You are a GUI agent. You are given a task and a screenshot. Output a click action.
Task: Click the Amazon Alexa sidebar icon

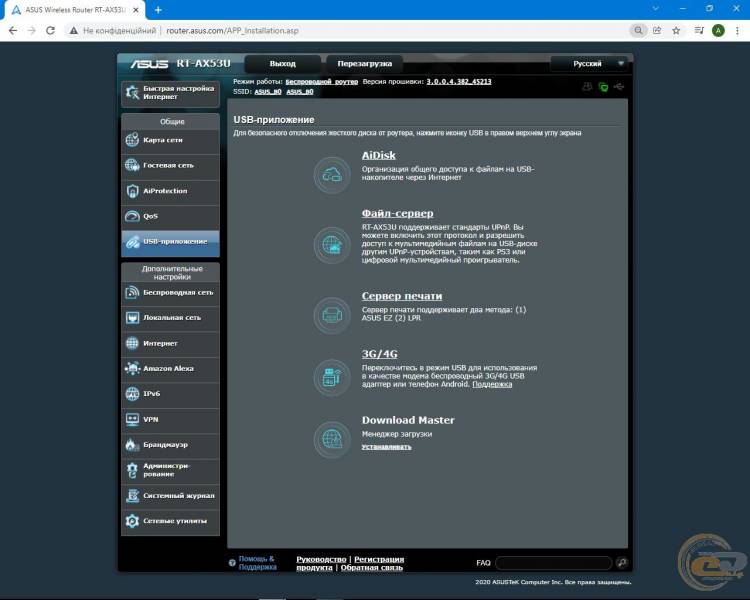point(132,368)
